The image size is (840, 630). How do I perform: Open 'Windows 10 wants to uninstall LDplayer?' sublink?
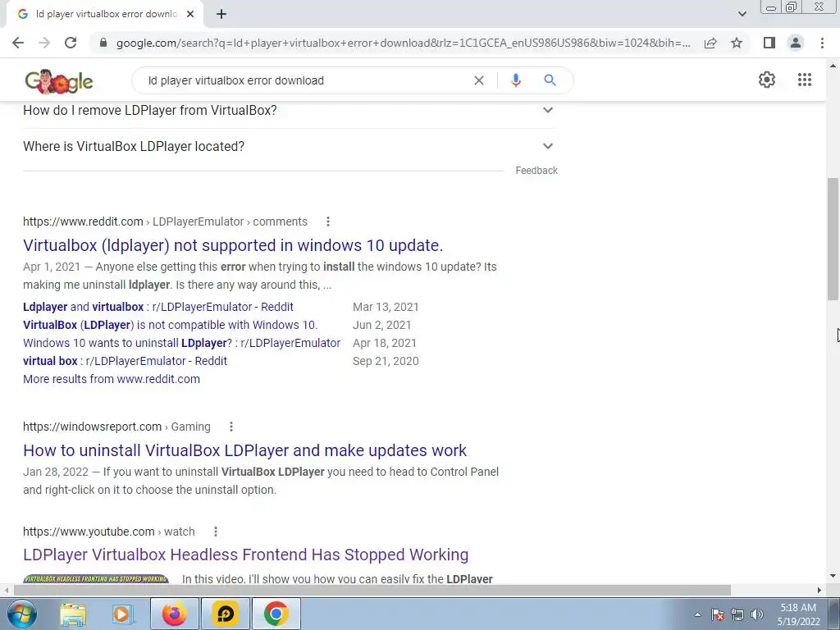click(x=181, y=344)
